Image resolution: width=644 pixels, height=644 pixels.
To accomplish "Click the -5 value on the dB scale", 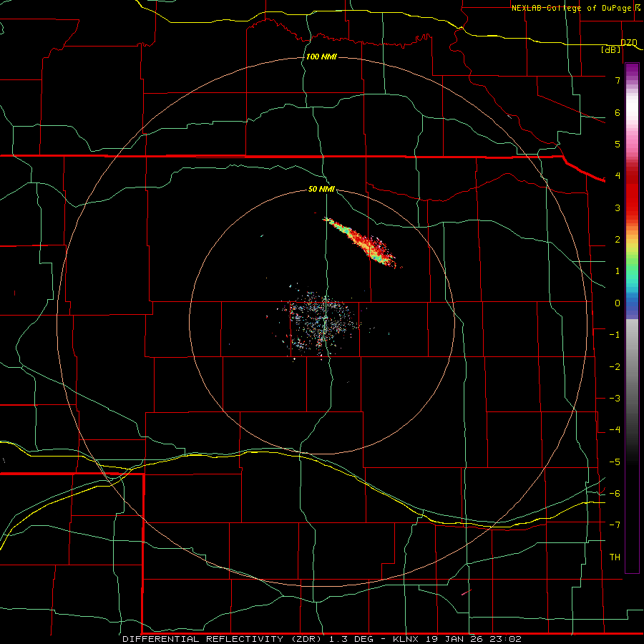I will pos(615,462).
